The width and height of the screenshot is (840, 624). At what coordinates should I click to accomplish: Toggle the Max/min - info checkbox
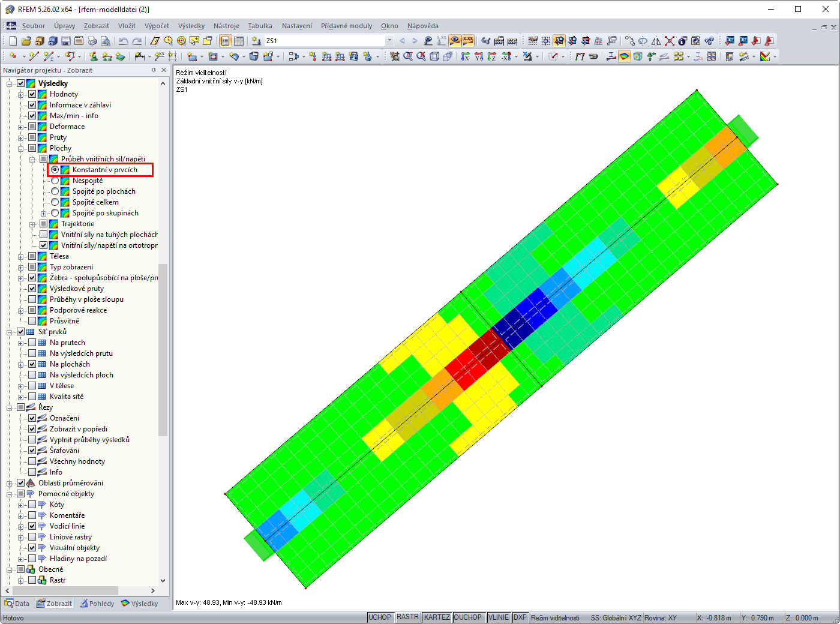[32, 116]
